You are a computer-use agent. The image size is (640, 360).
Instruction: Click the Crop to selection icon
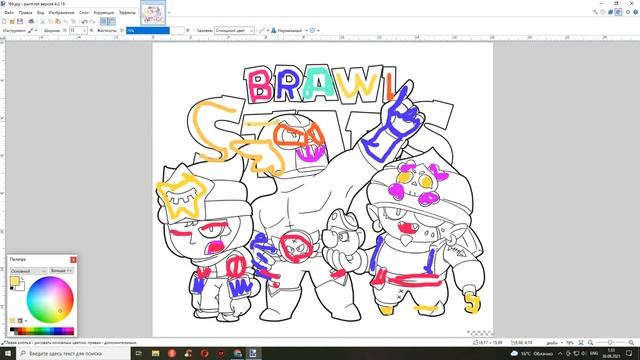pos(66,21)
